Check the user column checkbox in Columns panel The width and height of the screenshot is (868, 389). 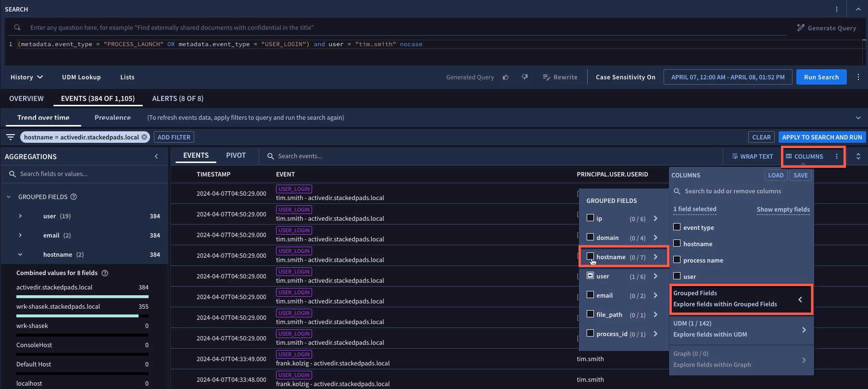[677, 276]
